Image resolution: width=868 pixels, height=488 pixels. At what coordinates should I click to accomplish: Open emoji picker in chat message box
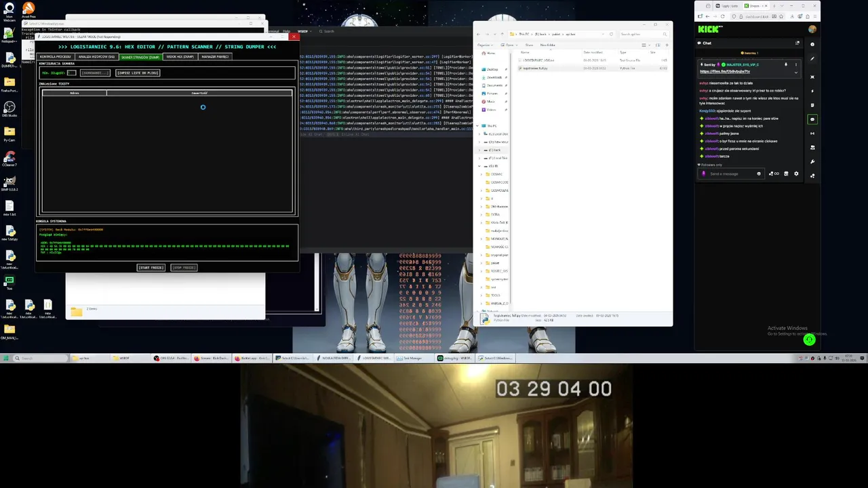[x=759, y=174]
